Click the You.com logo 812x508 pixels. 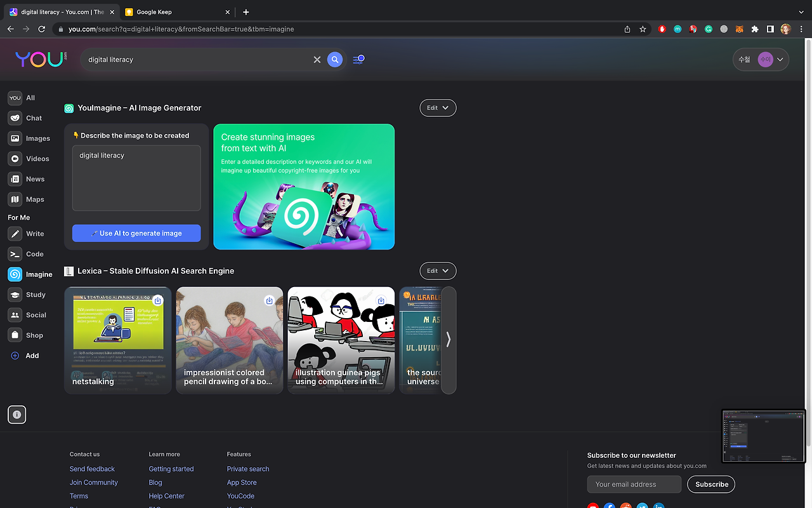coord(41,59)
